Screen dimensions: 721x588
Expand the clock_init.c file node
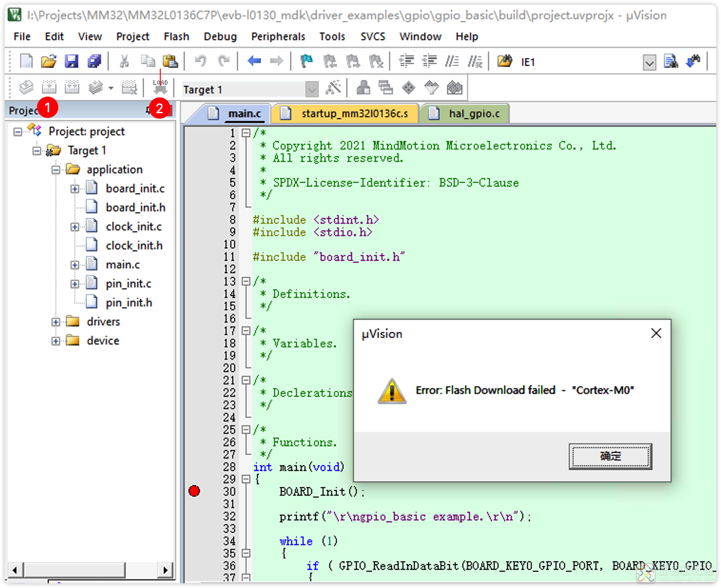point(75,227)
